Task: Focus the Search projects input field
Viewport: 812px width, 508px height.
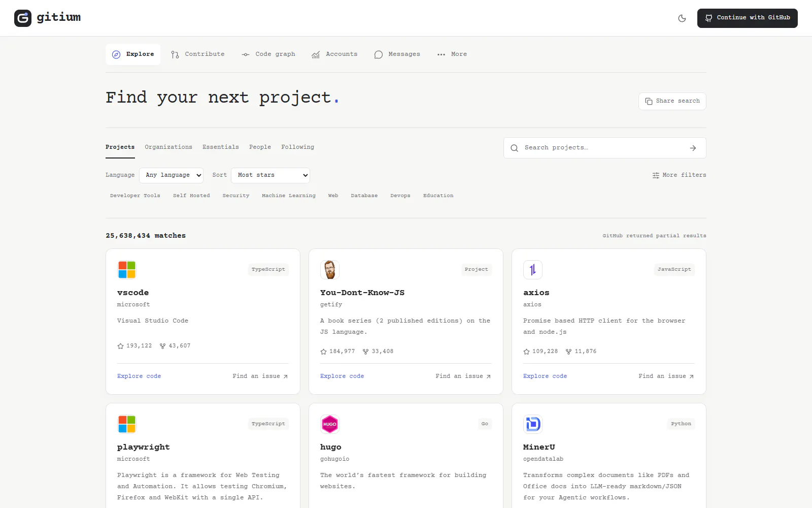Action: point(604,148)
